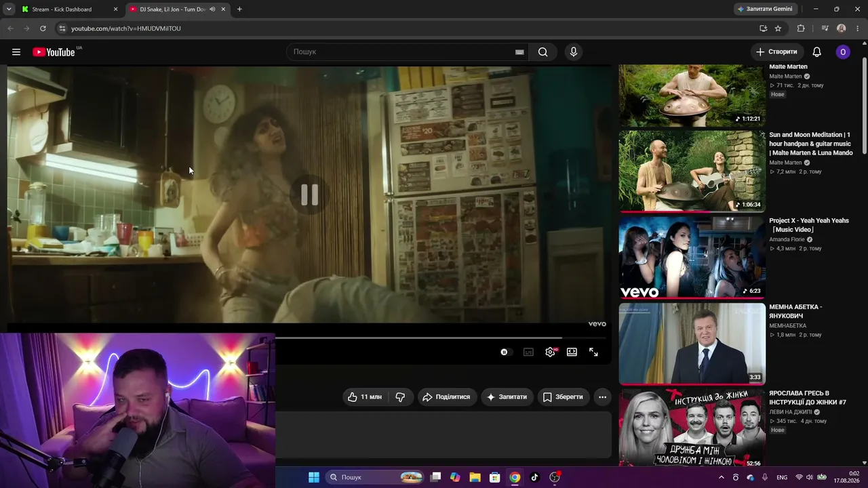This screenshot has height=488, width=868.
Task: Enter fullscreen in the video player
Action: pyautogui.click(x=593, y=352)
